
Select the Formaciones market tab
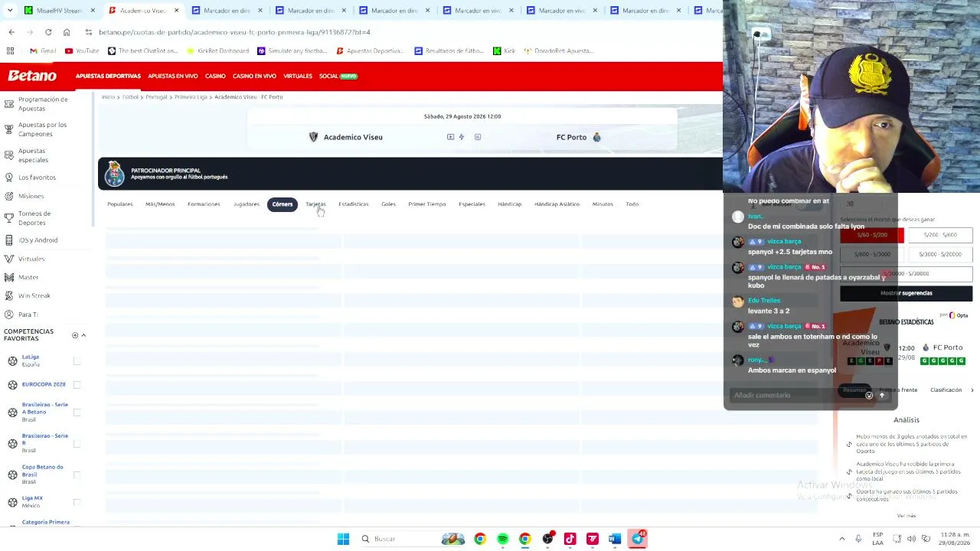[x=204, y=204]
